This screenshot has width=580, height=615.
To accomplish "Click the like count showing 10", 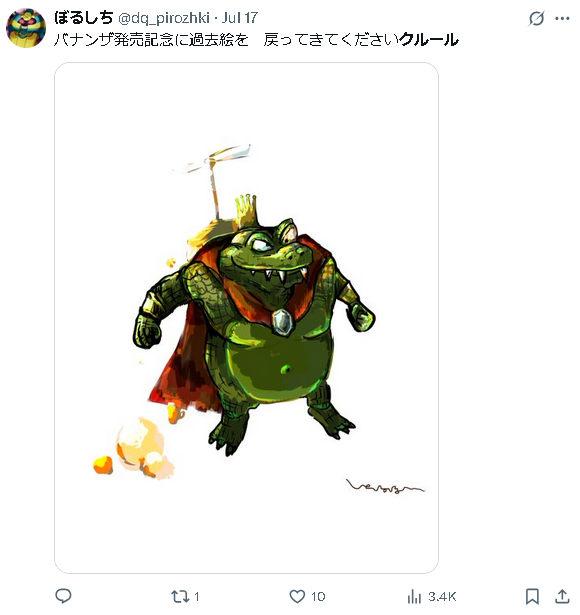I will (x=318, y=597).
